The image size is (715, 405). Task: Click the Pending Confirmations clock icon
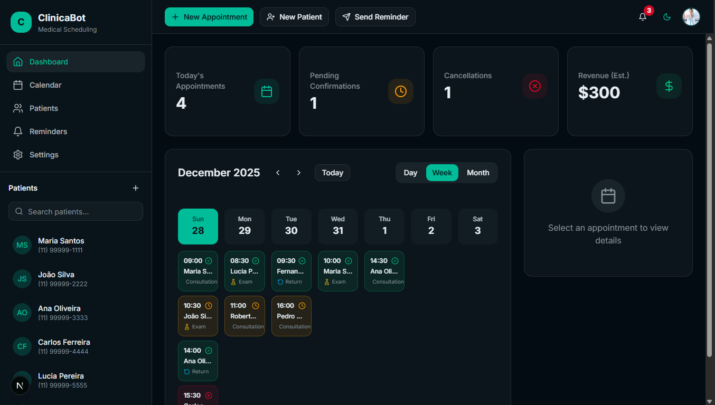pyautogui.click(x=400, y=91)
